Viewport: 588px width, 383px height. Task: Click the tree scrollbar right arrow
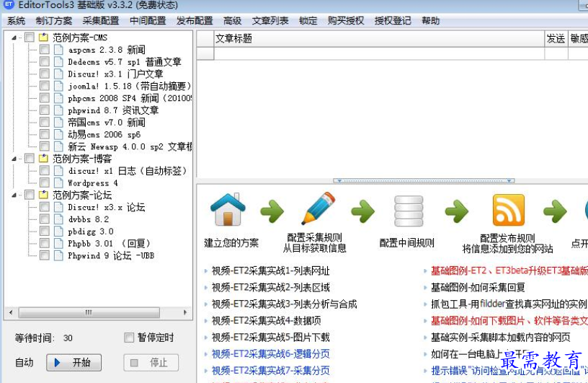coord(185,312)
